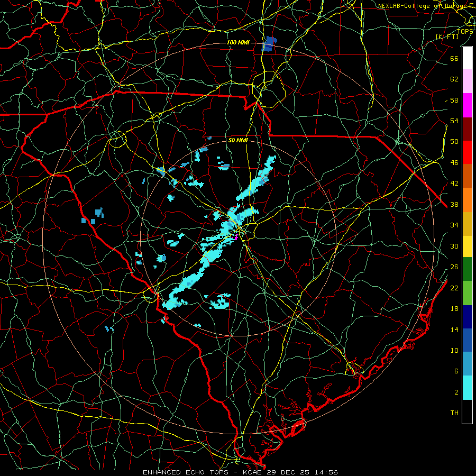Click the magenta 58 legend swatch
This screenshot has width=476, height=476.
(467, 105)
